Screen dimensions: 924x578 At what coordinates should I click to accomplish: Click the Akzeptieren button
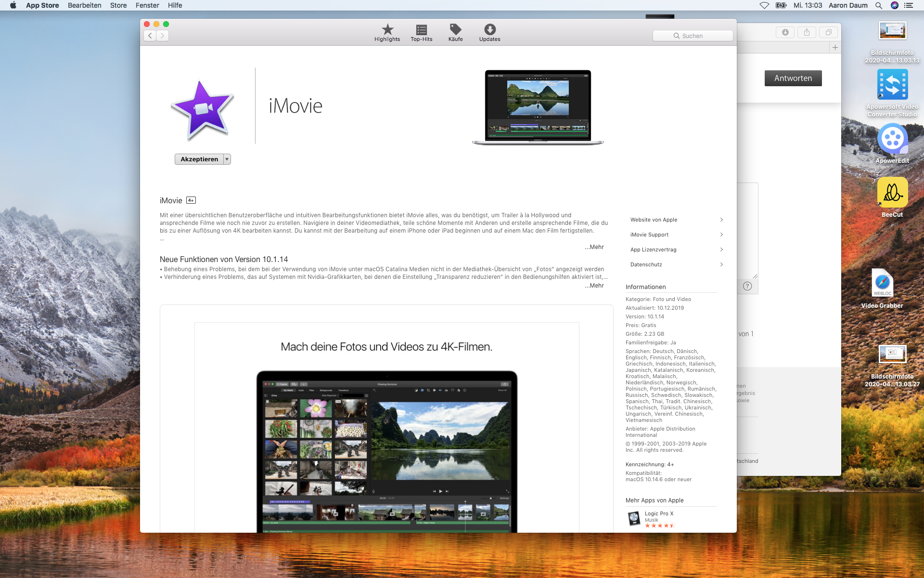click(x=199, y=159)
